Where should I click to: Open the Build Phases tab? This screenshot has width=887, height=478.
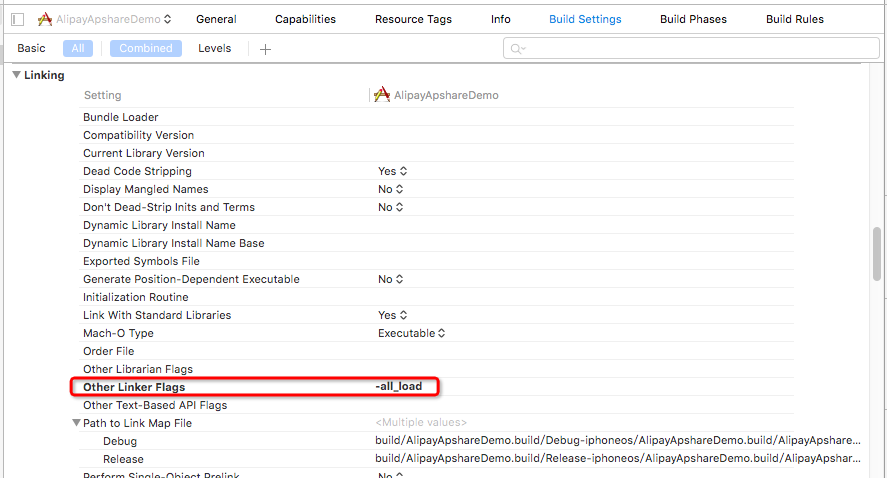coord(693,19)
